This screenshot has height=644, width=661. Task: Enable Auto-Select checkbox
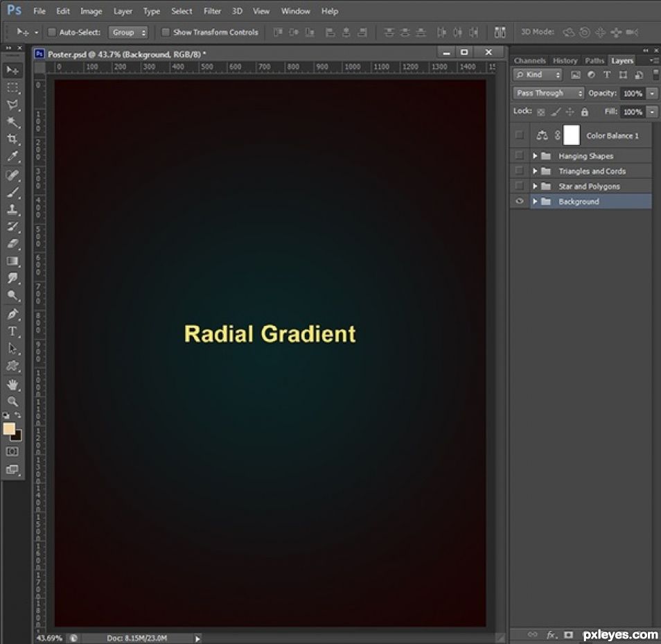[x=51, y=32]
